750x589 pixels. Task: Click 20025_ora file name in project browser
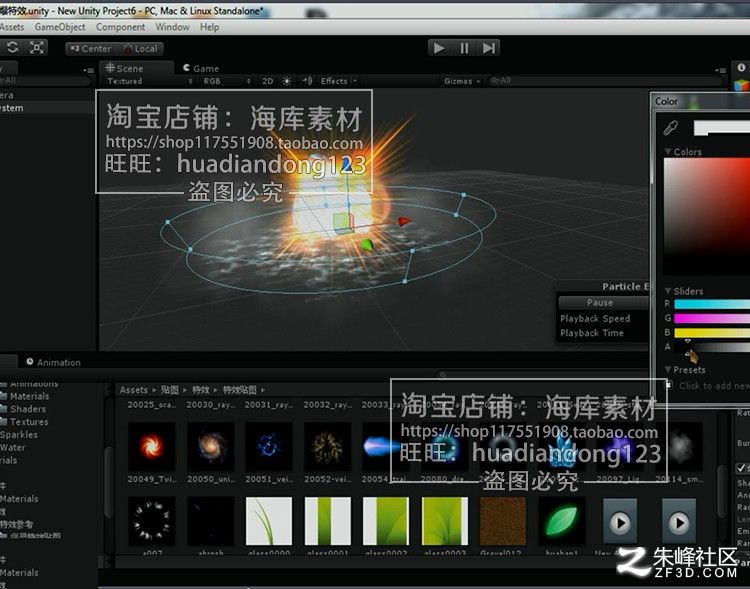(152, 405)
